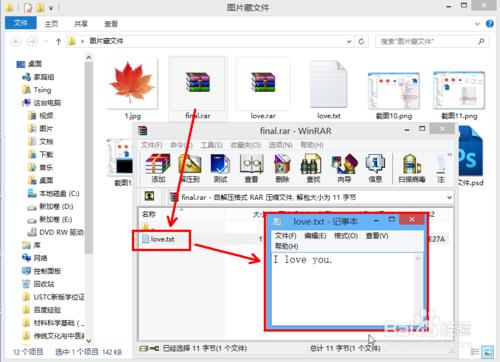Click the WinRAR Add (添加) toolbar icon

pos(158,168)
